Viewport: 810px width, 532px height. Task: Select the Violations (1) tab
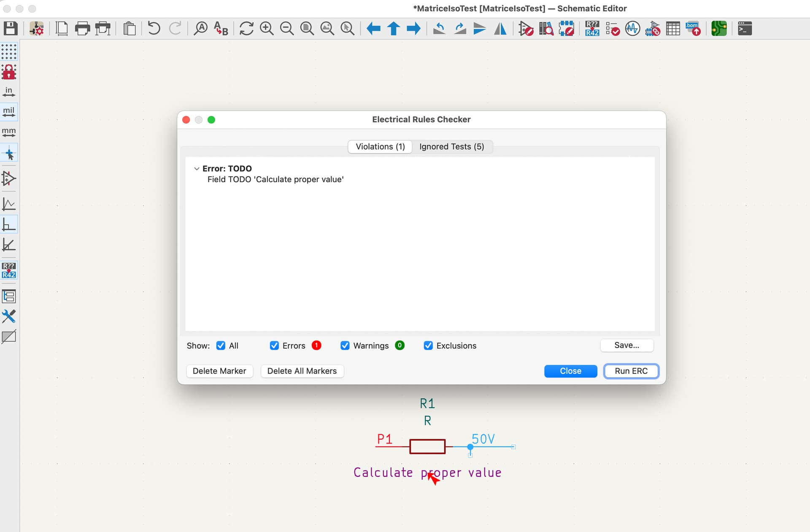point(380,147)
